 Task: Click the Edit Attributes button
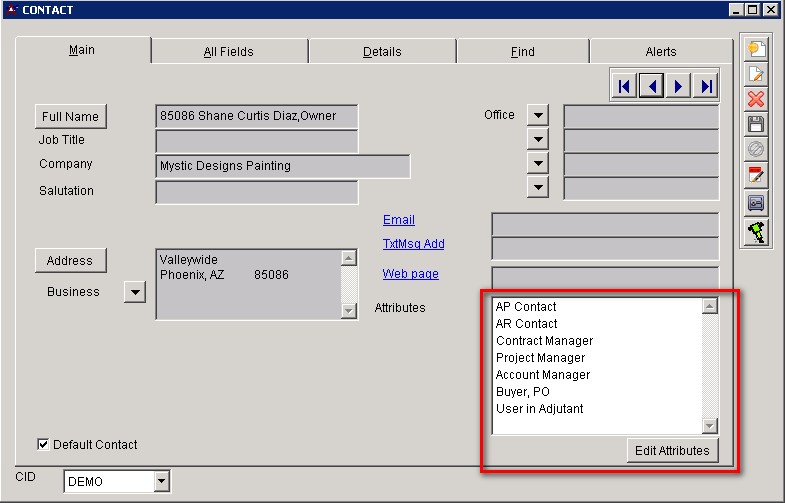[672, 451]
